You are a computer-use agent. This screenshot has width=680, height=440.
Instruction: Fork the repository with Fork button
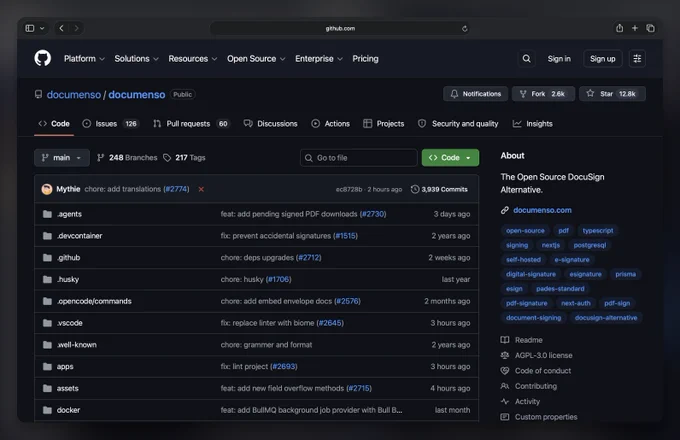click(543, 94)
